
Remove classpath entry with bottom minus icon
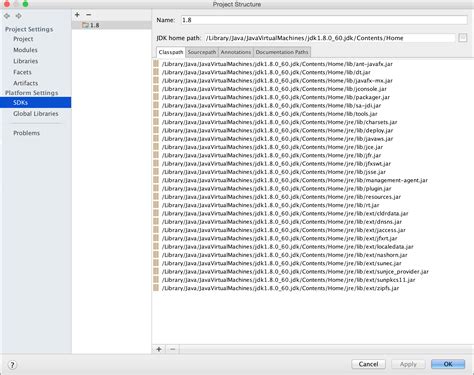(172, 349)
